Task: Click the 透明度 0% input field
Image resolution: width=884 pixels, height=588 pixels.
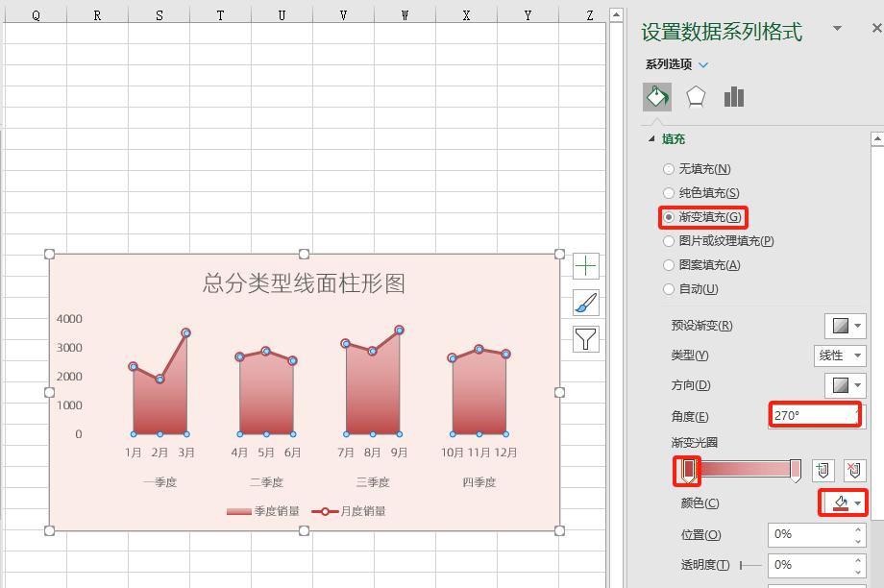Action: [x=811, y=565]
